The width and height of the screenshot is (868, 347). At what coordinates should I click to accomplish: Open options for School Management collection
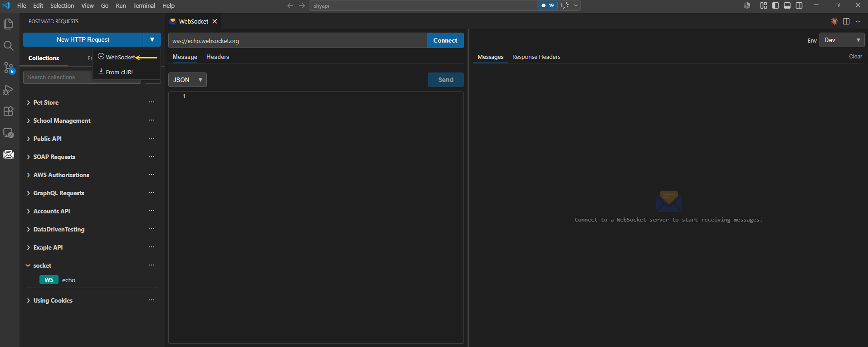pyautogui.click(x=151, y=120)
